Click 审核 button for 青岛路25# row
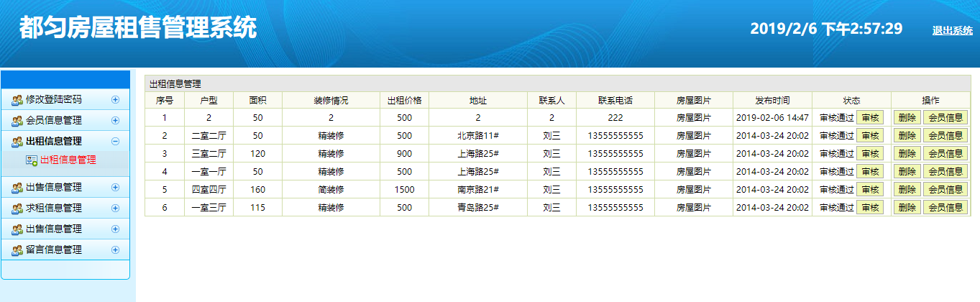Screen dimensions: 980x302 [x=870, y=207]
